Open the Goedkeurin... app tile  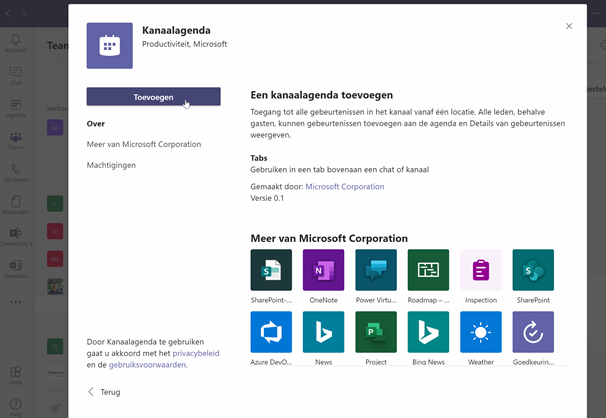533,332
